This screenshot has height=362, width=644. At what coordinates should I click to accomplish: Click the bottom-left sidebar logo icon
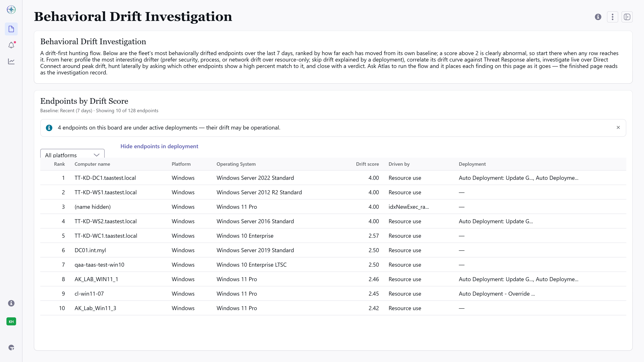tap(11, 348)
